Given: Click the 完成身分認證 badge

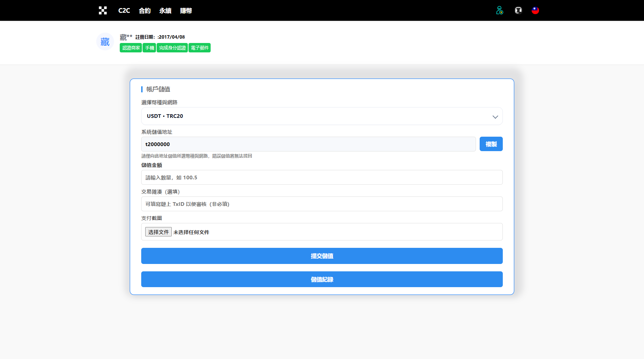Looking at the screenshot, I should click(172, 48).
